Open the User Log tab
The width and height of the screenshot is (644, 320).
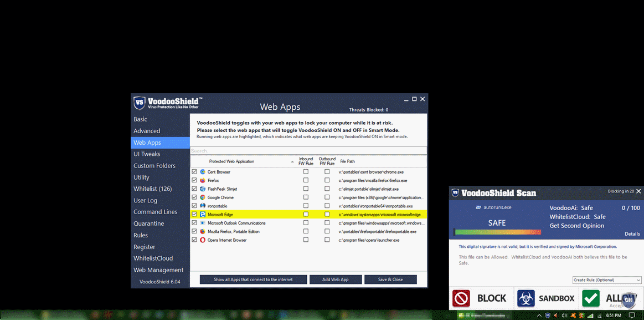pyautogui.click(x=146, y=200)
